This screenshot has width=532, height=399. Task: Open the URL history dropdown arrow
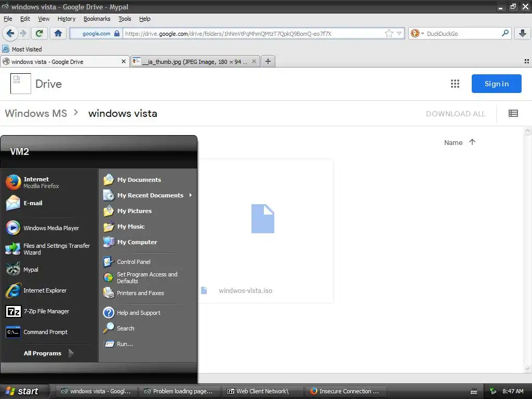(x=400, y=33)
